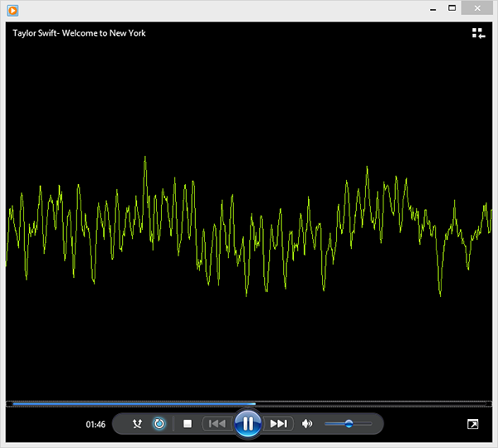Toggle shuffle mode on

pos(137,424)
